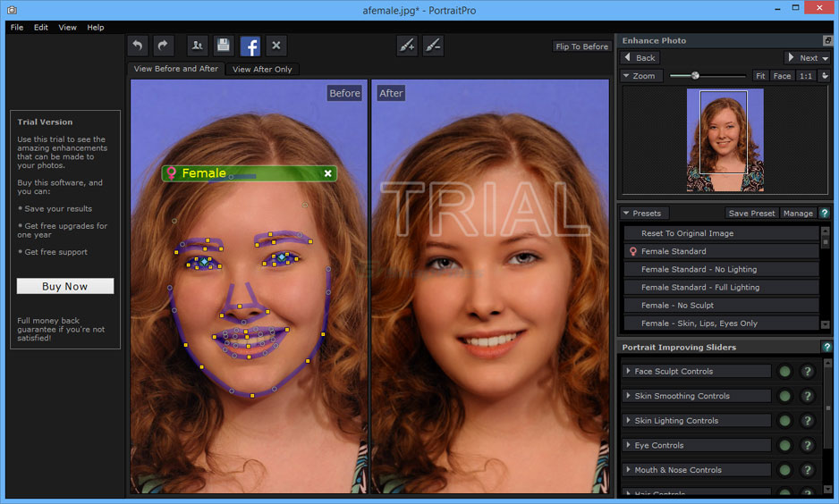Expand the Skin Lighting Controls section

coord(628,420)
